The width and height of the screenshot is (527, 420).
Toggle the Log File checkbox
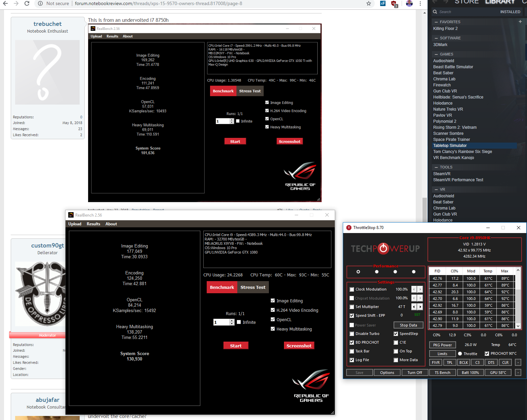352,360
